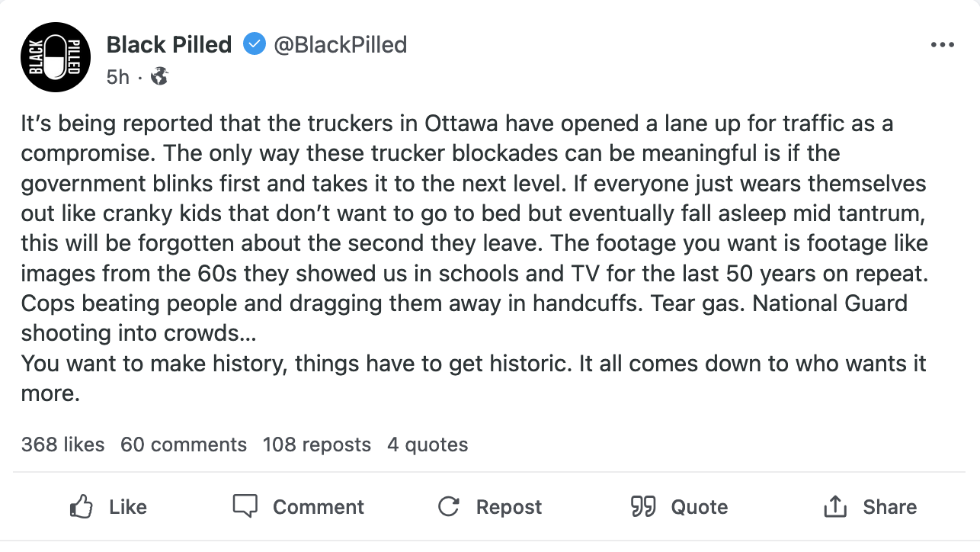Click the 5h post timestamp
980x552 pixels.
pyautogui.click(x=117, y=77)
